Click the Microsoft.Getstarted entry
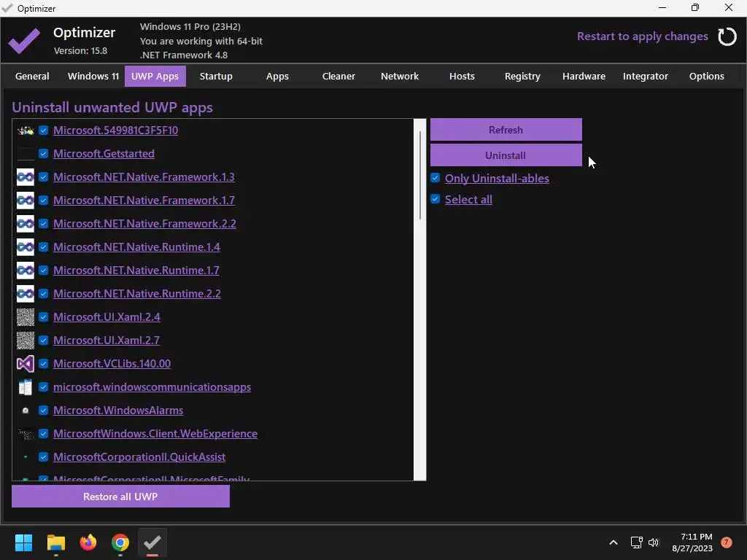The image size is (747, 560). point(104,154)
